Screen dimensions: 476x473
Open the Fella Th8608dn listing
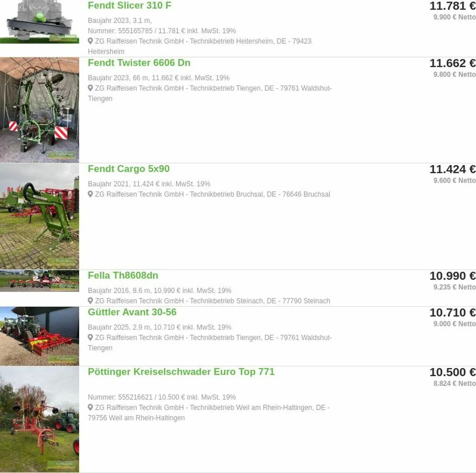pyautogui.click(x=123, y=275)
